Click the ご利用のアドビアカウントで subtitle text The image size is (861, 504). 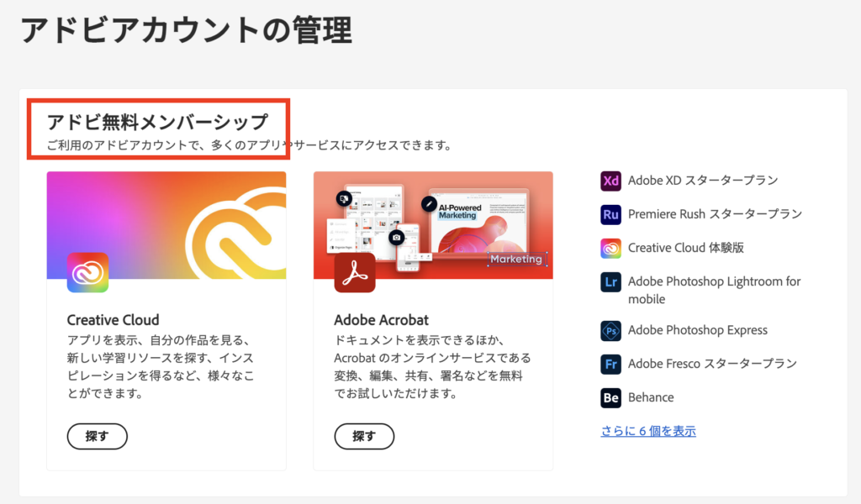coord(249,145)
